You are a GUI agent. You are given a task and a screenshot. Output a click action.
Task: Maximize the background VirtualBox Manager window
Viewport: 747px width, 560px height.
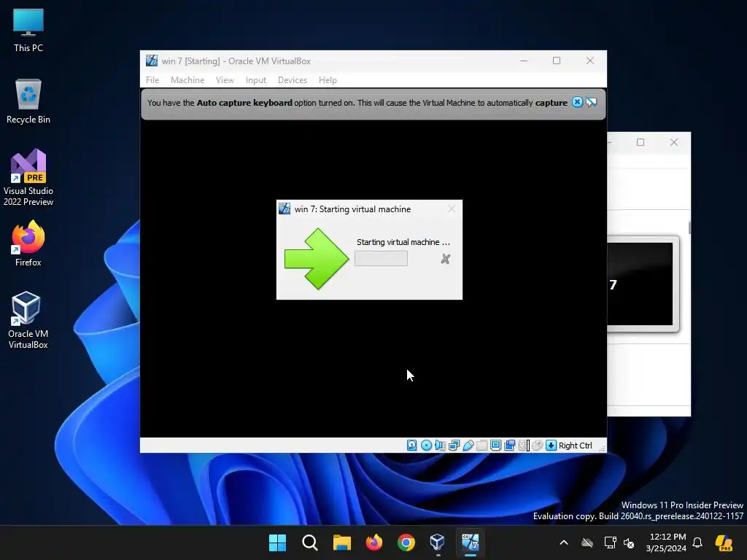pos(640,142)
